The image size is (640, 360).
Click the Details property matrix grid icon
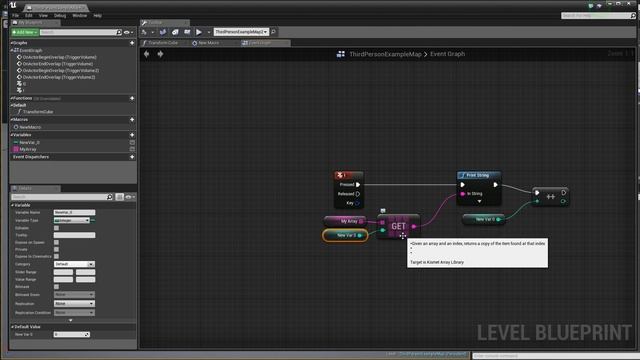point(120,197)
